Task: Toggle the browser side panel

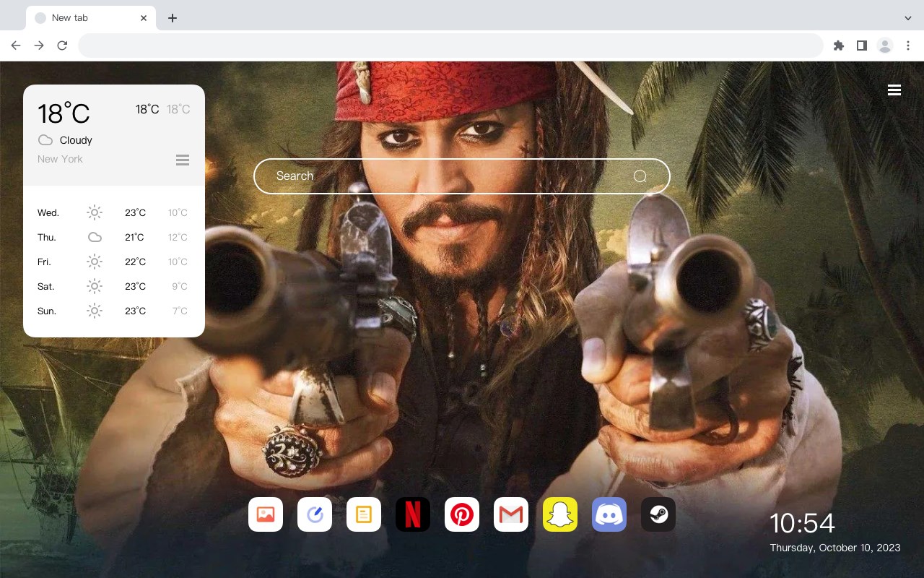Action: pyautogui.click(x=861, y=46)
